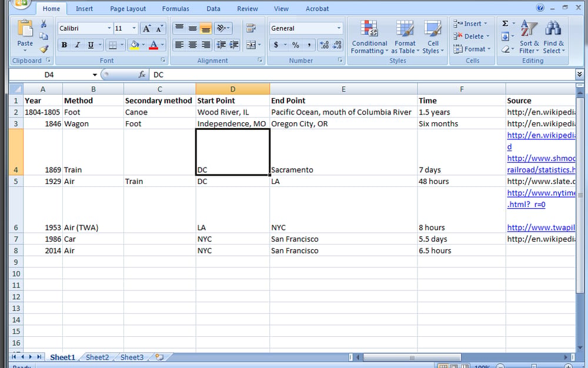Decrease font size with Shrink Font

point(159,28)
